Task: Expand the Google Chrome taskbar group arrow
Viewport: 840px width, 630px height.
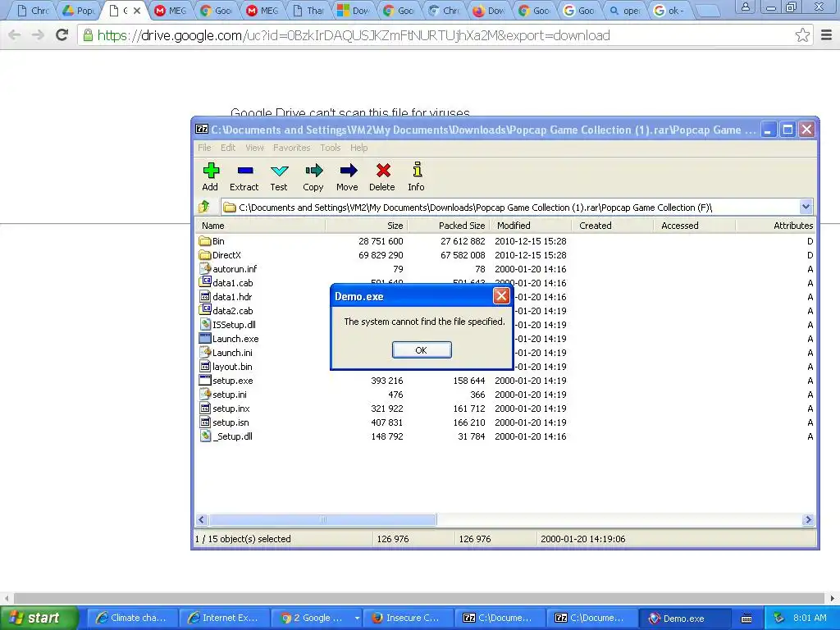Action: pos(357,619)
